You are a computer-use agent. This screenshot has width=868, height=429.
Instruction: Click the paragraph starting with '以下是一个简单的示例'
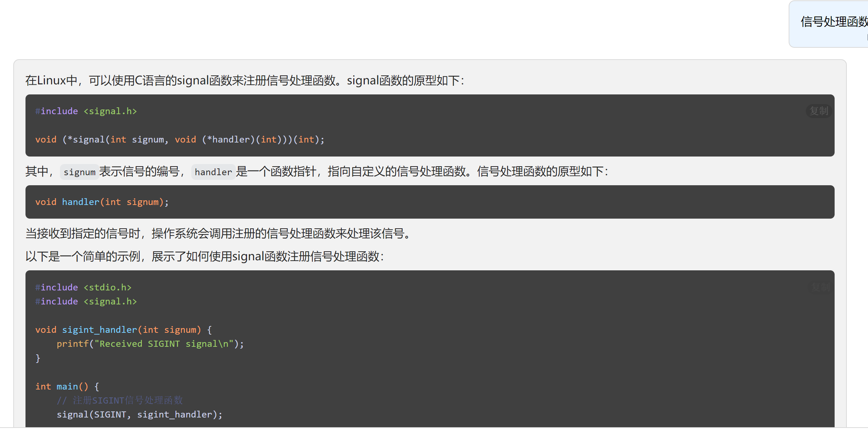coord(205,256)
